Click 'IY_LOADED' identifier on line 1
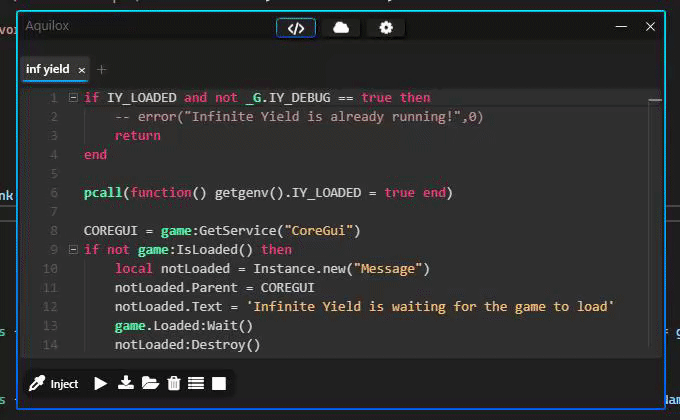 (x=142, y=98)
